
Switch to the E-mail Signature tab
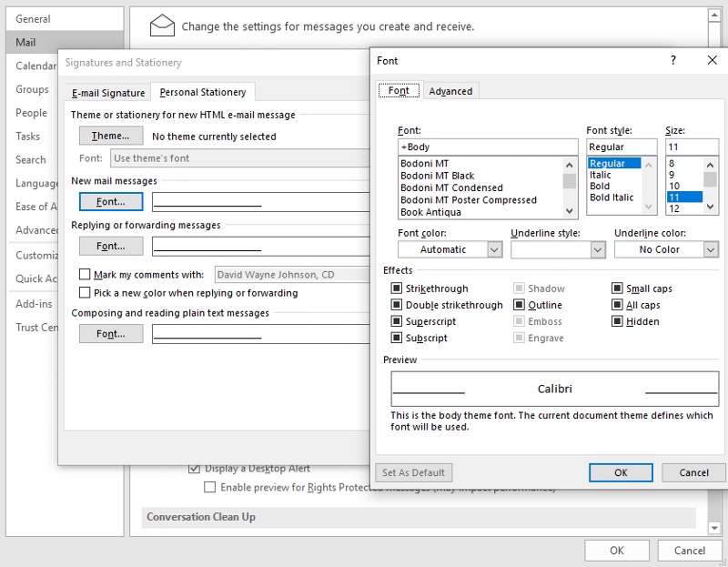[108, 93]
